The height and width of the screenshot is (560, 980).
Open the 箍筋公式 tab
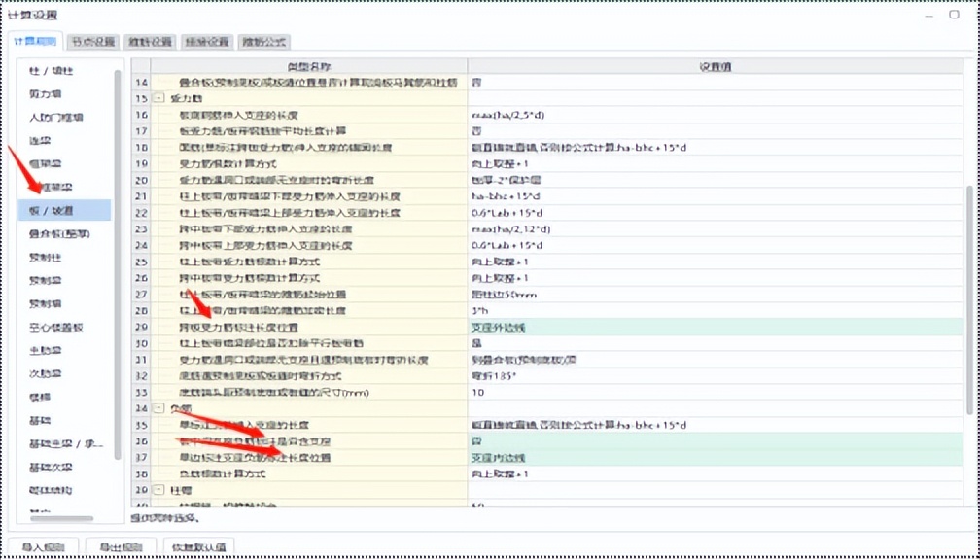click(x=262, y=42)
